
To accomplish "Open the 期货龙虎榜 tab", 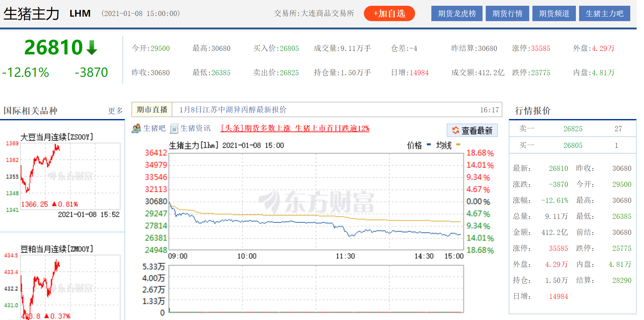I will point(457,13).
